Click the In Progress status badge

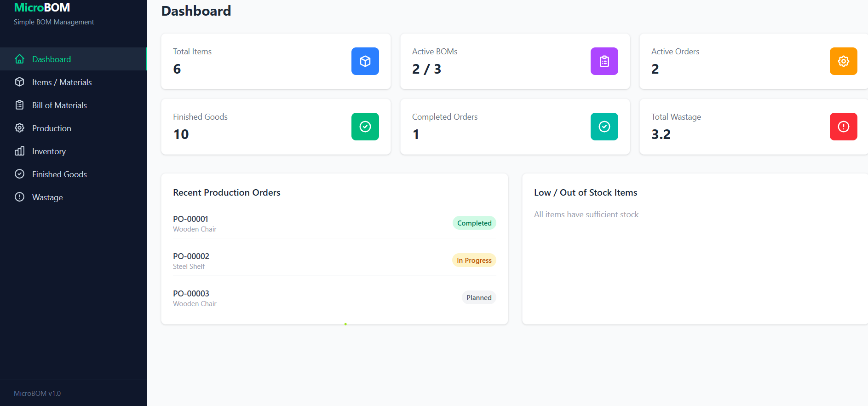[x=474, y=261]
